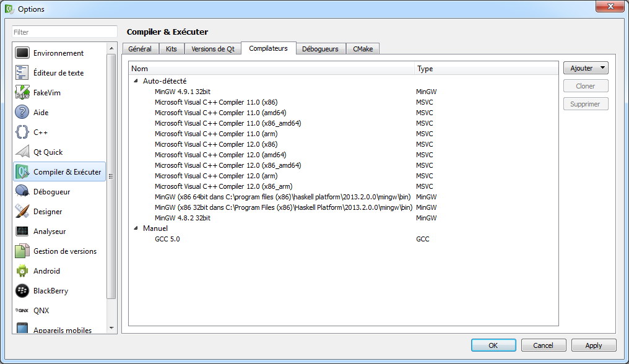Open the Environnement category icon
629x364 pixels.
point(22,53)
